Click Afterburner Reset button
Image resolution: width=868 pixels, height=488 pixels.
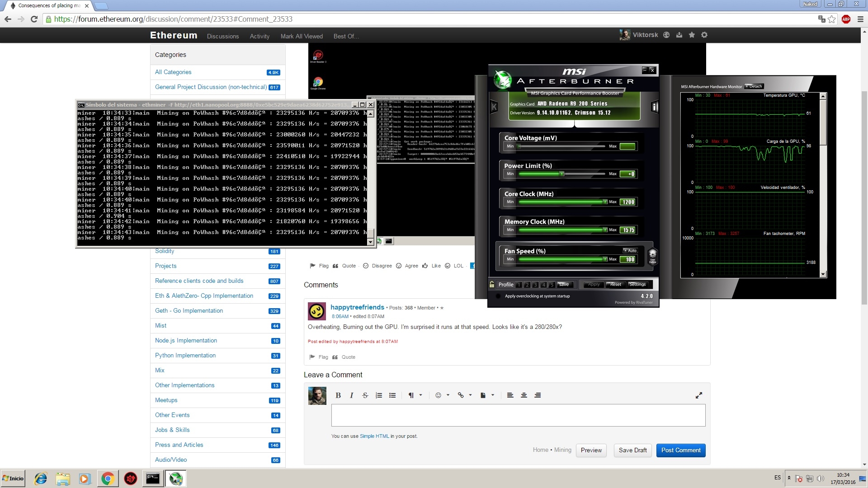615,285
